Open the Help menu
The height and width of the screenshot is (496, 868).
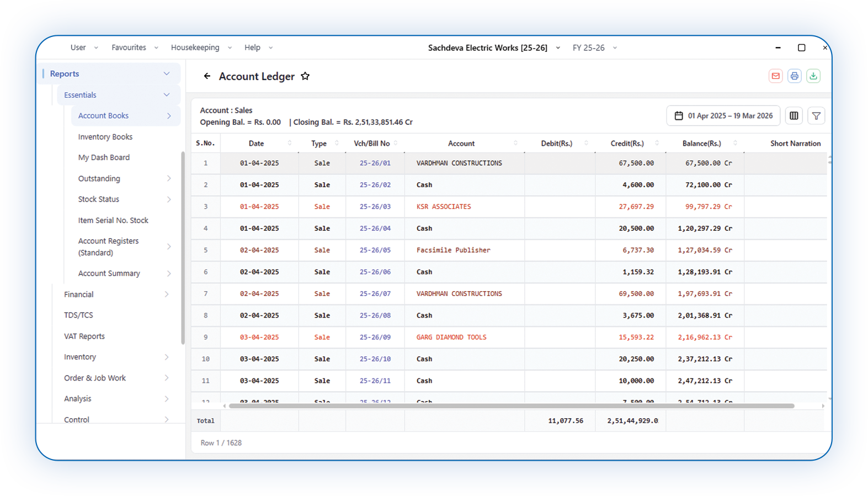(259, 48)
